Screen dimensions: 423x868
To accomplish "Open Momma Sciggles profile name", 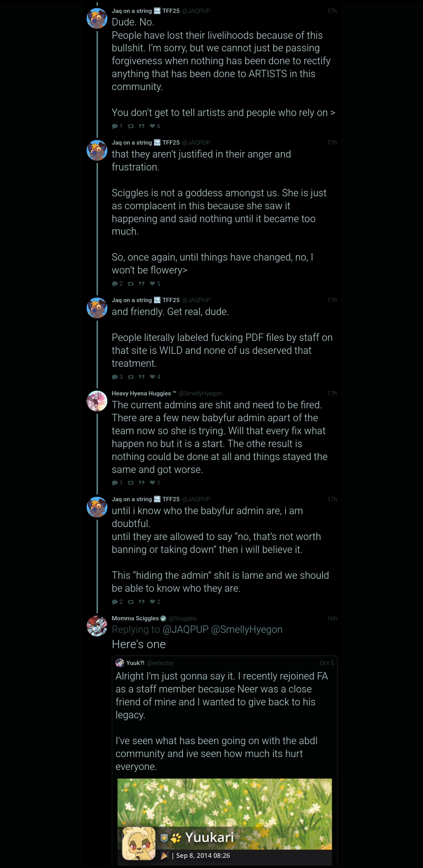I will (135, 618).
